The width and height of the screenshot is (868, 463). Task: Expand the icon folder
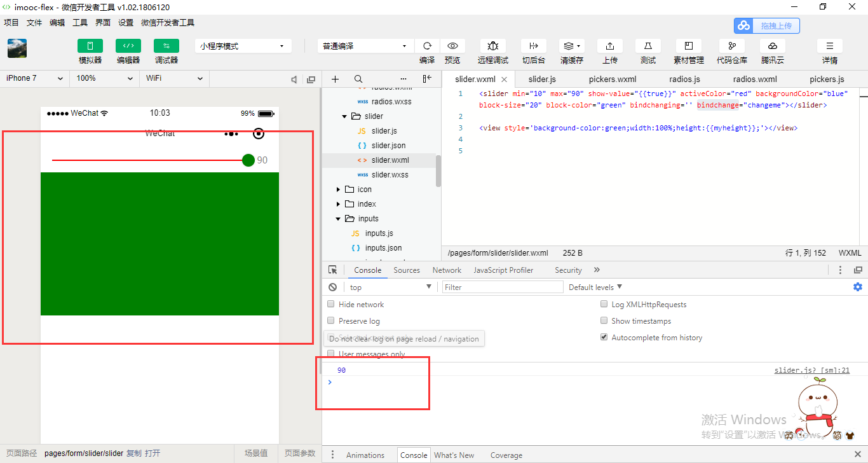click(x=339, y=190)
